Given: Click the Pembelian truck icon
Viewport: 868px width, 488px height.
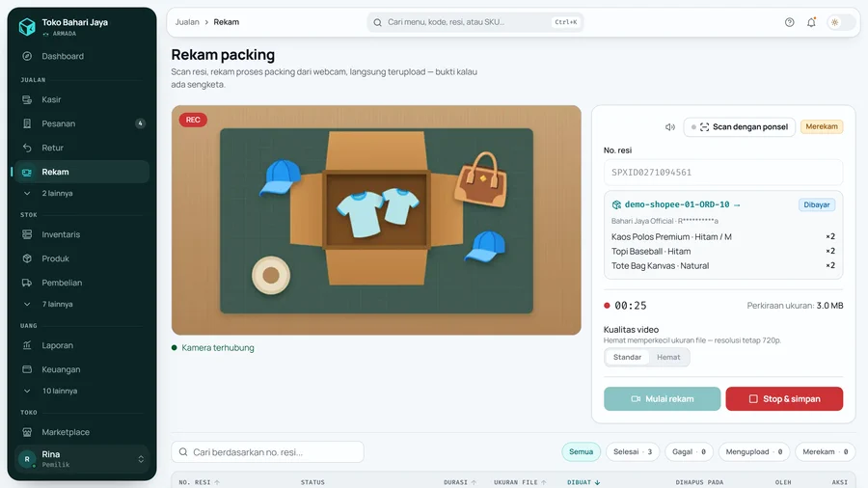Looking at the screenshot, I should (27, 283).
